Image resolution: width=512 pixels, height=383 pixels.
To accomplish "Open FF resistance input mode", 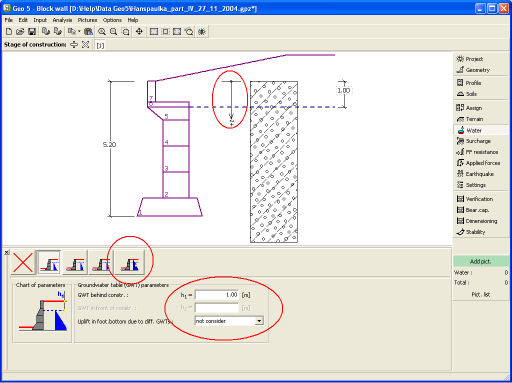I will pyautogui.click(x=481, y=152).
